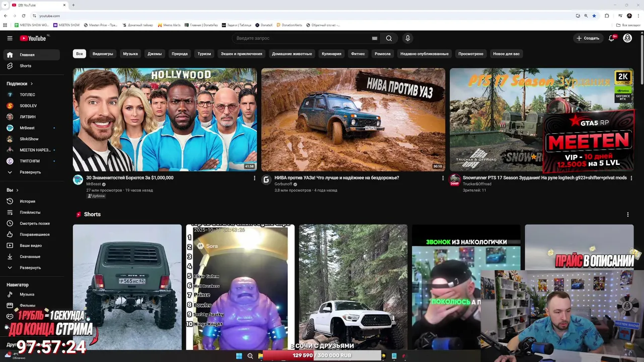Select the Природа filter chip
Image resolution: width=644 pixels, height=362 pixels.
click(180, 54)
